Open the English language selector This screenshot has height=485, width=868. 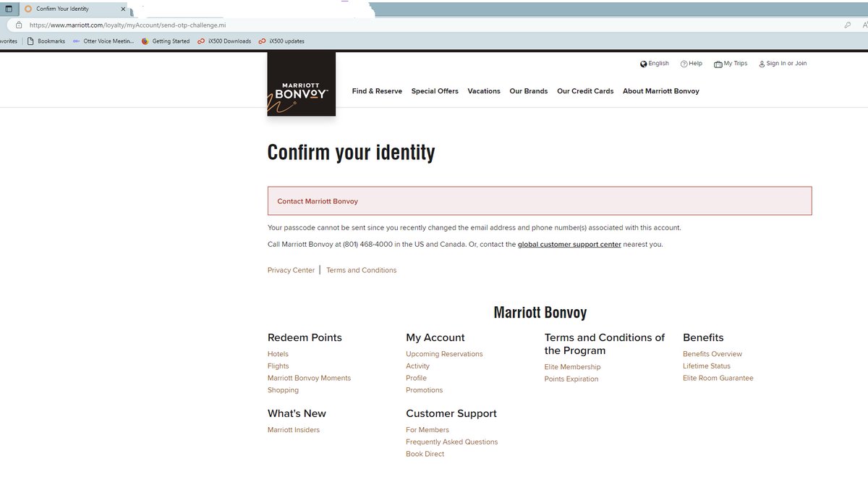point(655,64)
